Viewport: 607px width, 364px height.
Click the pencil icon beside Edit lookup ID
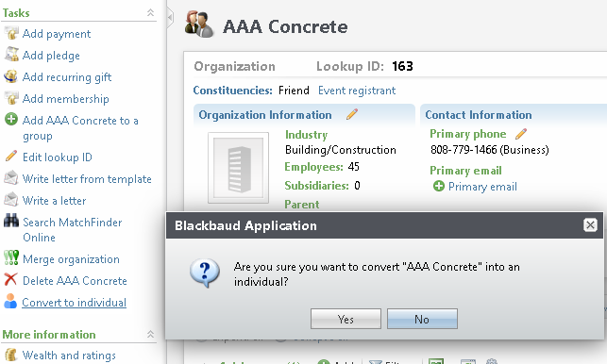tap(10, 156)
